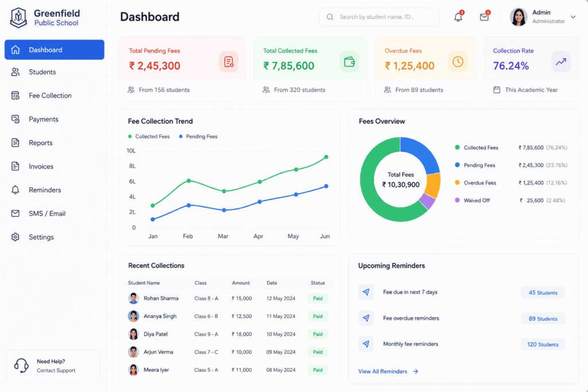Screen dimensions: 588x392
Task: Click the headset support icon
Action: 21,366
